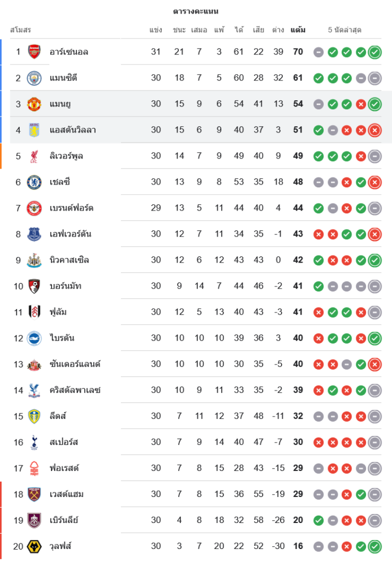392x566 pixels.
Task: Click the 5 นัดล่าสุด column header
Action: pyautogui.click(x=344, y=30)
